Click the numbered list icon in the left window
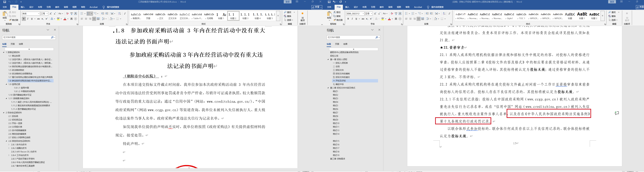This screenshot has height=172, width=644. pyautogui.click(x=89, y=14)
